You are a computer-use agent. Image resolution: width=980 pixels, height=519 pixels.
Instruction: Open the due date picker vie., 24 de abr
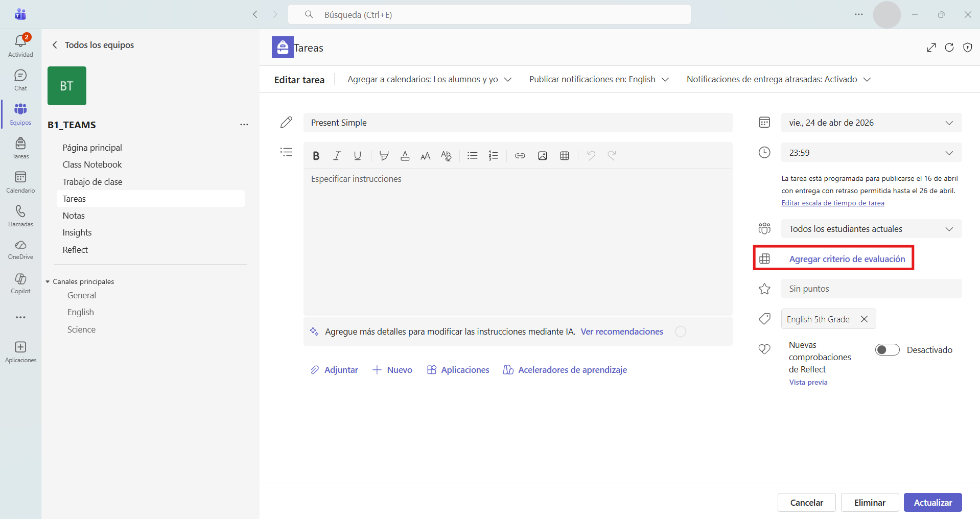(871, 123)
